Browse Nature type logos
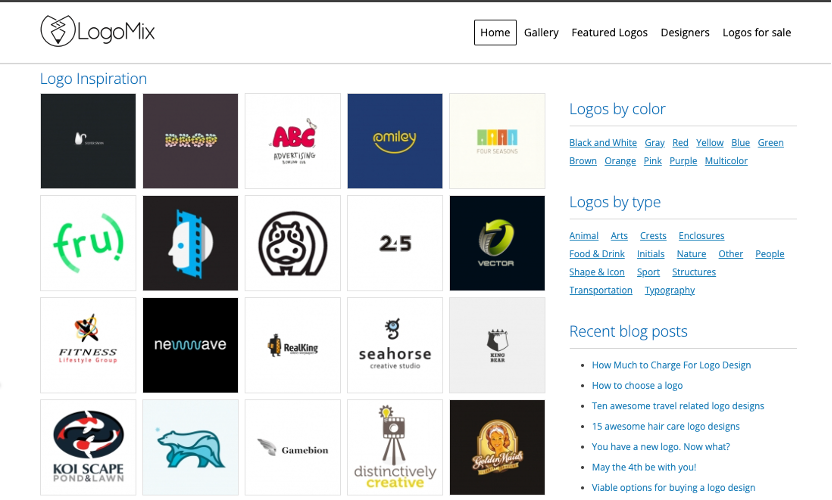Image resolution: width=832 pixels, height=500 pixels. click(x=691, y=254)
